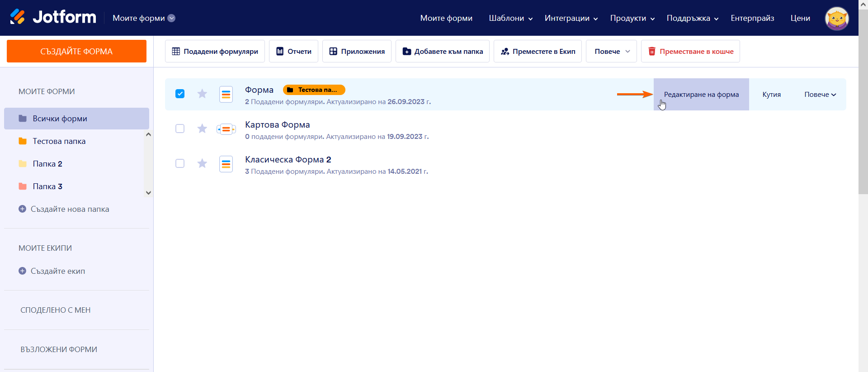
Task: Click the Папка 3 pink folder icon
Action: [x=23, y=186]
